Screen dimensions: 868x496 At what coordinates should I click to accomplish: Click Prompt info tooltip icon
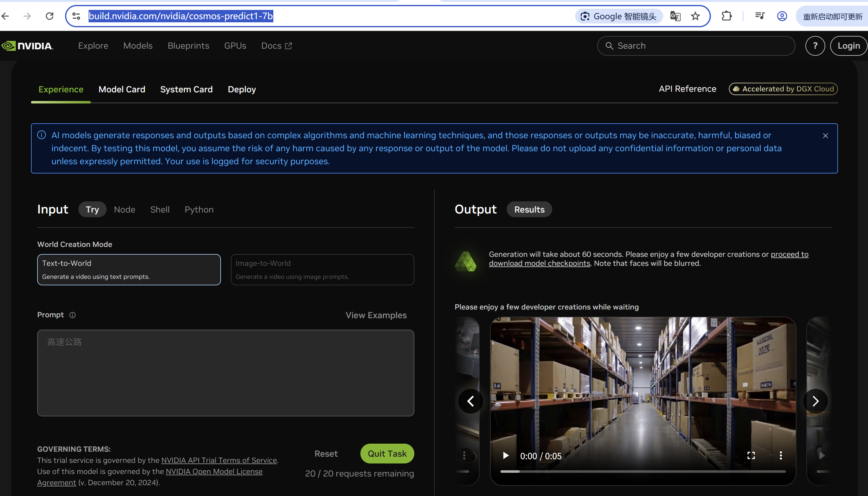[73, 315]
